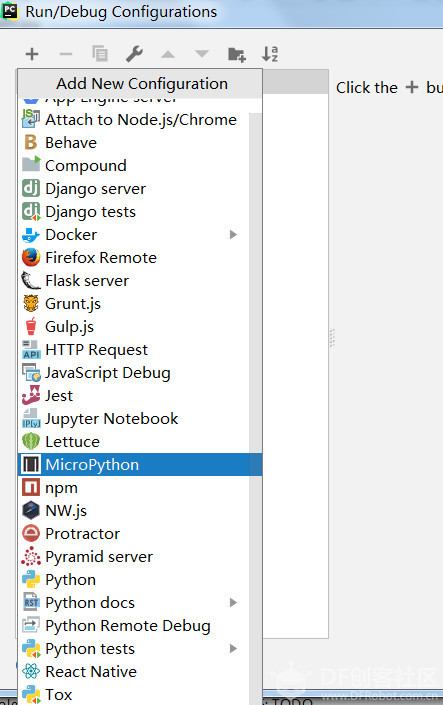
Task: Click the Jupyter Notebook IPy icon
Action: [31, 419]
